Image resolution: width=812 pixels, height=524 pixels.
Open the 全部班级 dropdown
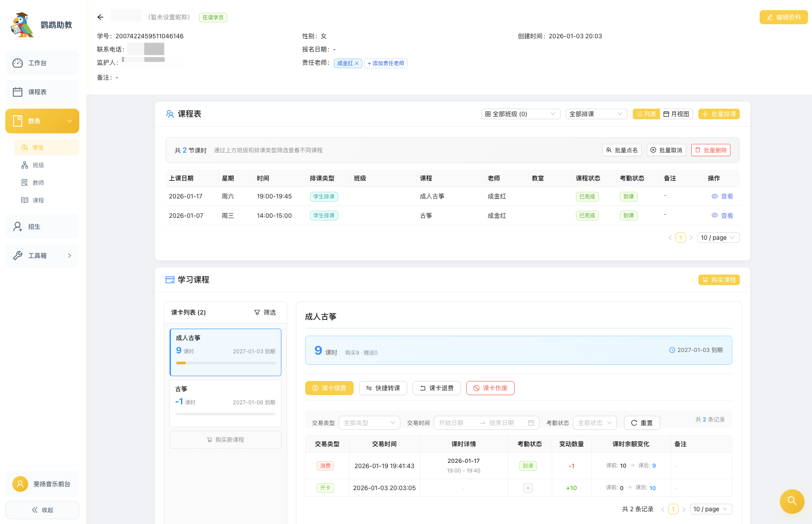(x=520, y=114)
